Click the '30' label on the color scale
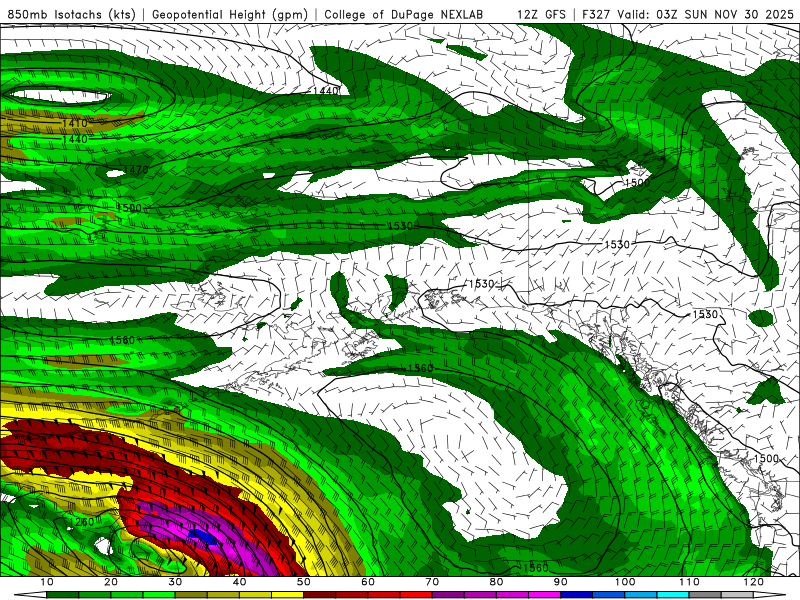 click(175, 582)
